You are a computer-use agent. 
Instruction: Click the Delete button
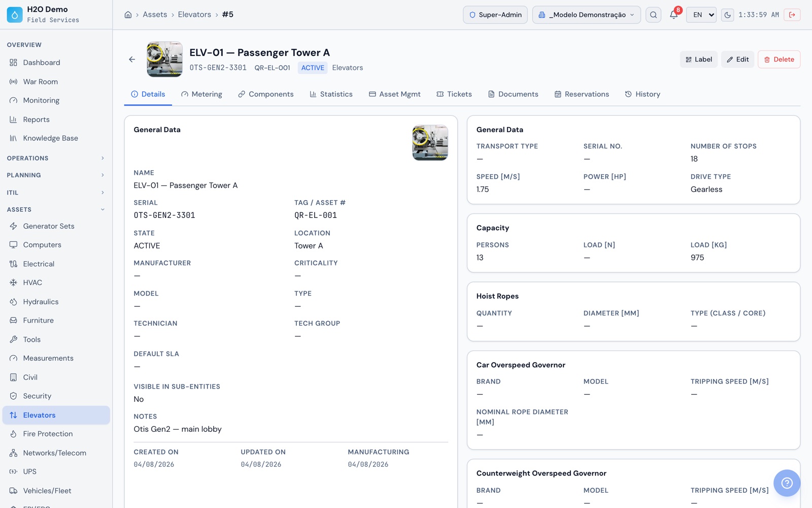pos(779,59)
